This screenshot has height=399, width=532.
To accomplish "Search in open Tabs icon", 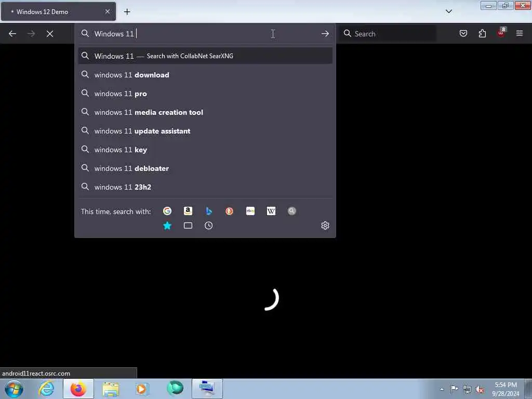I will [188, 225].
